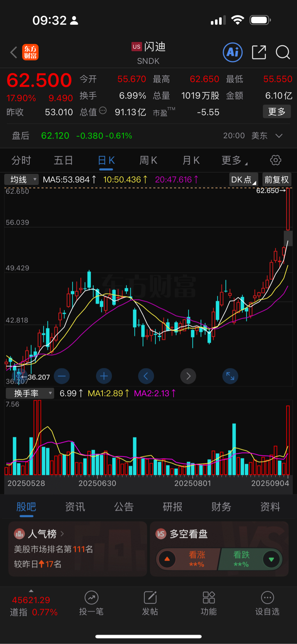
Task: Tap the 市盈TTM label
Action: coord(164,112)
